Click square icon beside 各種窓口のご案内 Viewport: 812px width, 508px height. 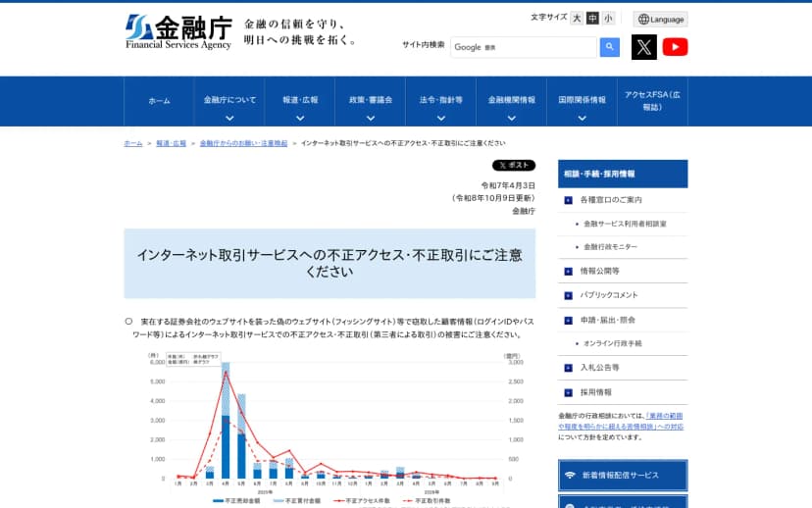pos(568,200)
